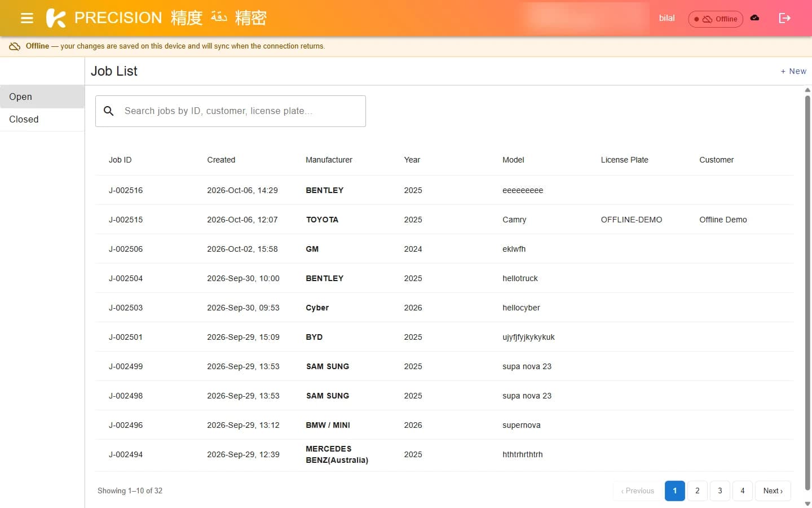Click the License Plate column header

(x=624, y=160)
